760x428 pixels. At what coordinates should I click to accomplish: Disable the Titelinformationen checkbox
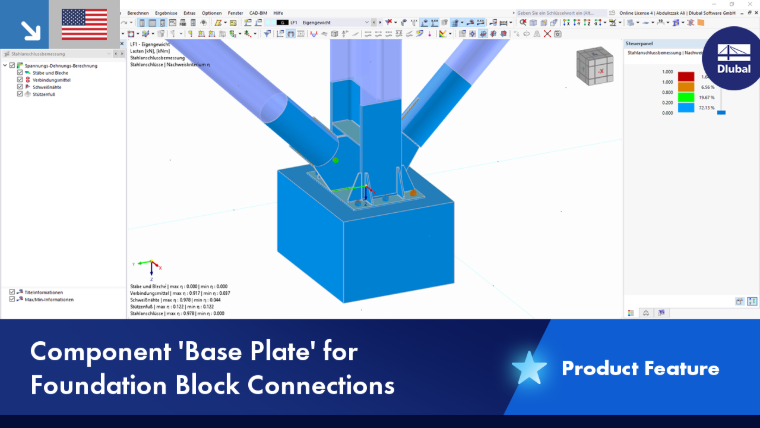[x=12, y=292]
